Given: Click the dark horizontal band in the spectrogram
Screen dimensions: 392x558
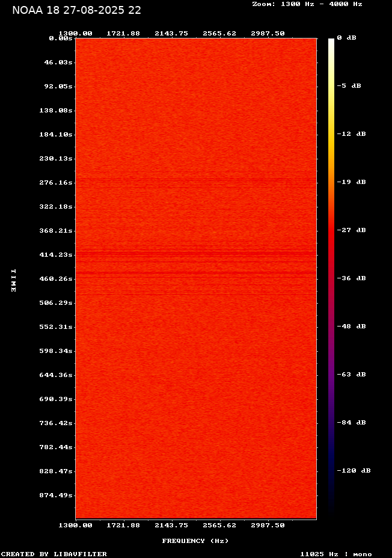Looking at the screenshot, I should point(195,254).
